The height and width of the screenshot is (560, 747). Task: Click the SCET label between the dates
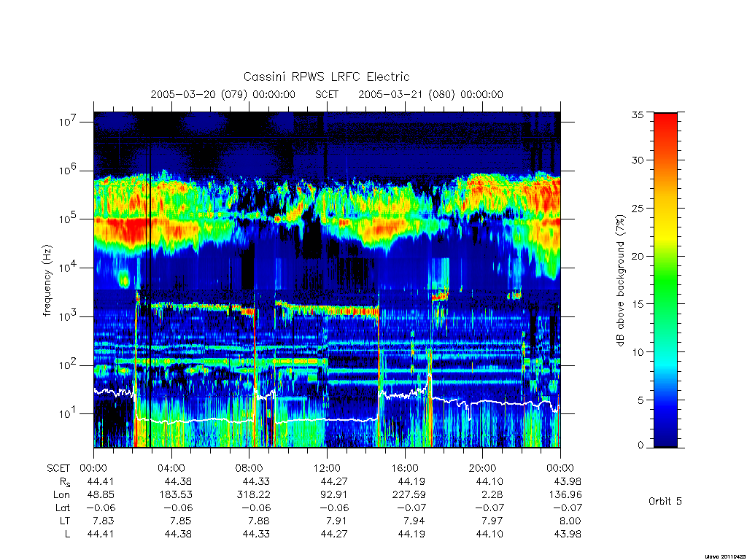327,94
